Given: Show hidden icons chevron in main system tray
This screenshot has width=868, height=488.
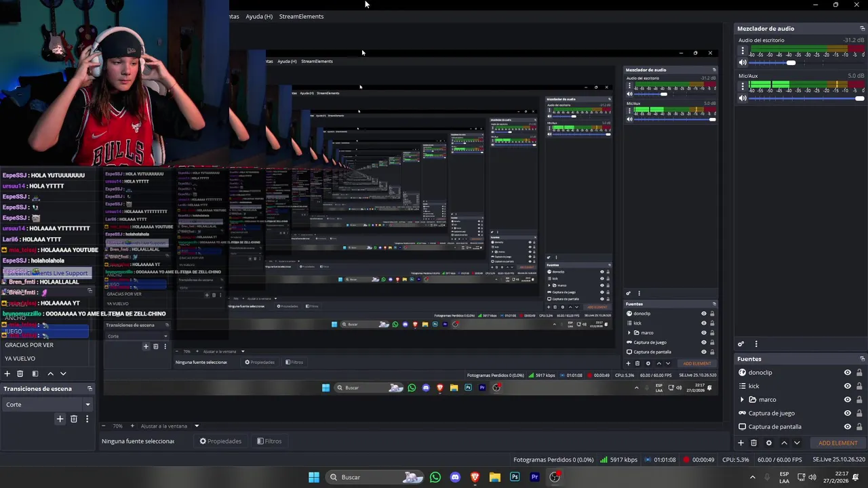Looking at the screenshot, I should click(x=752, y=477).
